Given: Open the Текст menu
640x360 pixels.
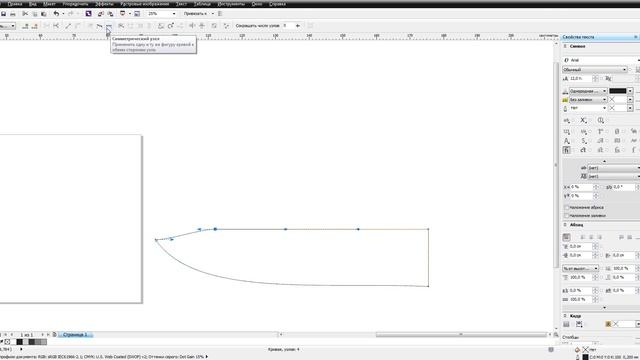Looking at the screenshot, I should [x=181, y=4].
